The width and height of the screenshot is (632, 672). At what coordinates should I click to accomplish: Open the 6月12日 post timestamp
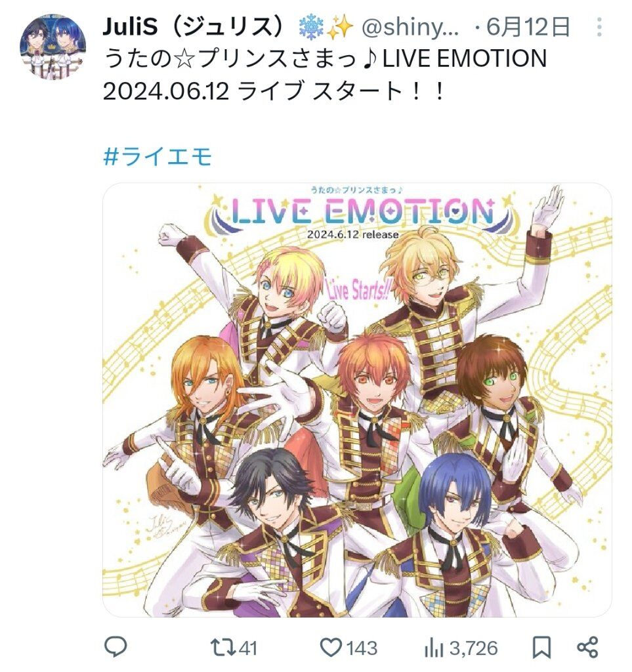click(x=528, y=27)
